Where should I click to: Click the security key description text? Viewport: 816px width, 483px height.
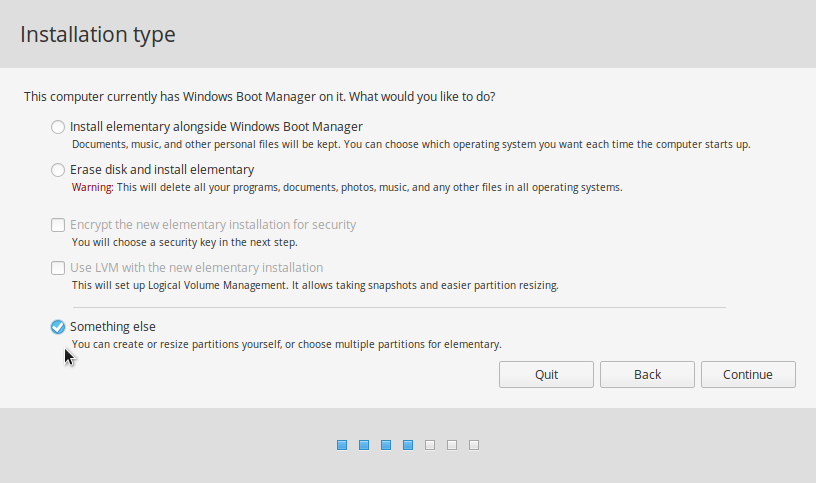pyautogui.click(x=184, y=242)
